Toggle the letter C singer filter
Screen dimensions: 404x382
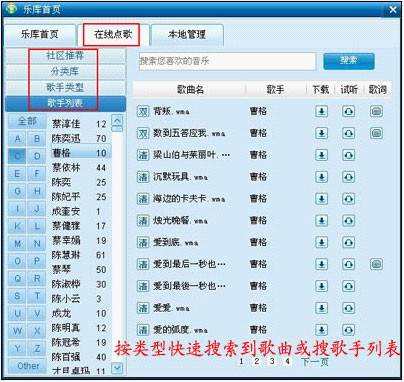17,156
